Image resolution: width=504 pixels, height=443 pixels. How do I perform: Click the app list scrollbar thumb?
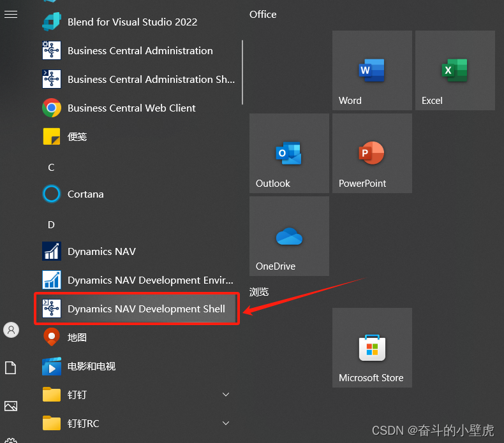pos(242,72)
